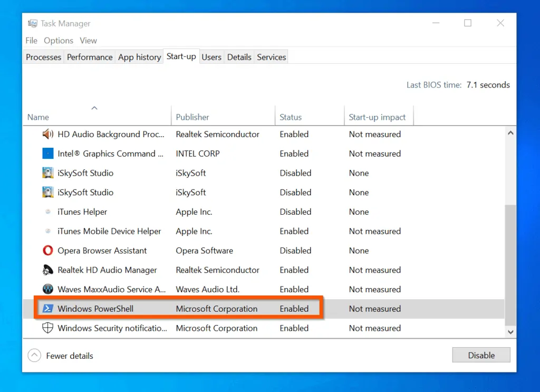Select the Opera Browser Assistant name
Screen dimensions: 540x392
click(x=102, y=251)
